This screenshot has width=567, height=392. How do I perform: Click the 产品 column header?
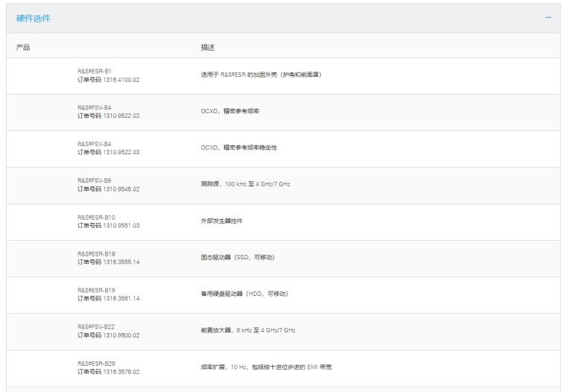(23, 48)
